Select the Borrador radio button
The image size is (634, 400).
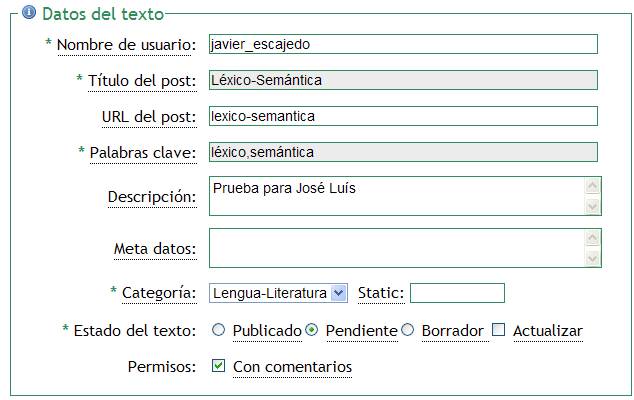[x=408, y=330]
